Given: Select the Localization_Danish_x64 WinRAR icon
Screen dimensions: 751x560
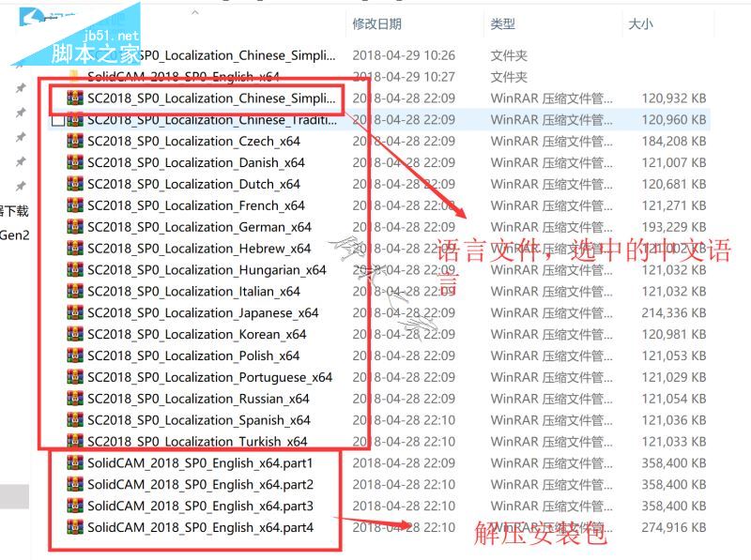Looking at the screenshot, I should coord(75,162).
